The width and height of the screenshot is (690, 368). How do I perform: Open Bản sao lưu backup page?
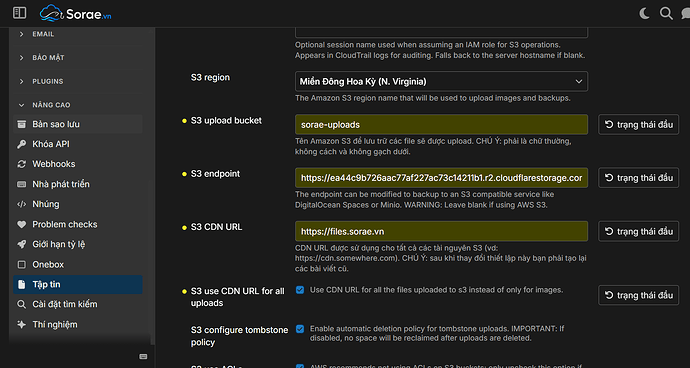click(x=78, y=124)
